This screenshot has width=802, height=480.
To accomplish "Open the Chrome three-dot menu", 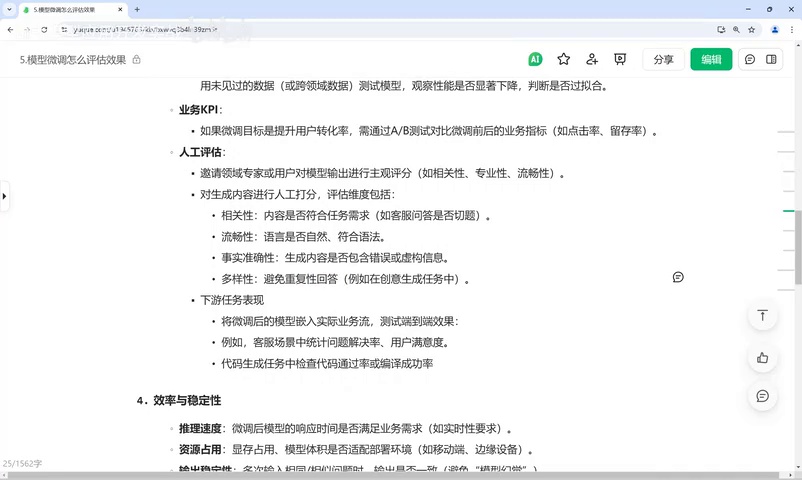I will click(x=792, y=30).
